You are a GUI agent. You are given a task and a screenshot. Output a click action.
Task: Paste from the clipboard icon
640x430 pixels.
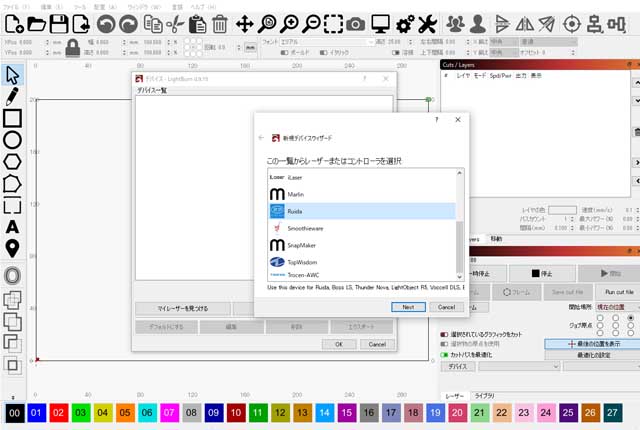tap(198, 24)
